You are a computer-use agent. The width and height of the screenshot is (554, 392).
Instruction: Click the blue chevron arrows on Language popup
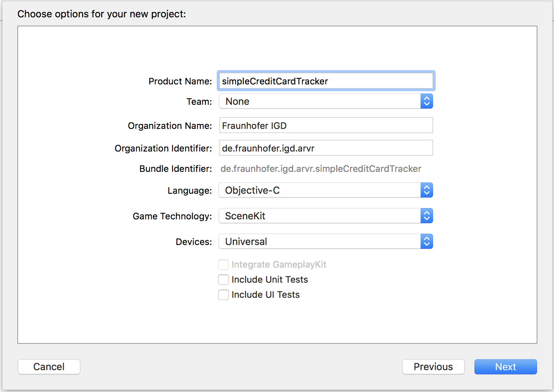[x=427, y=190]
